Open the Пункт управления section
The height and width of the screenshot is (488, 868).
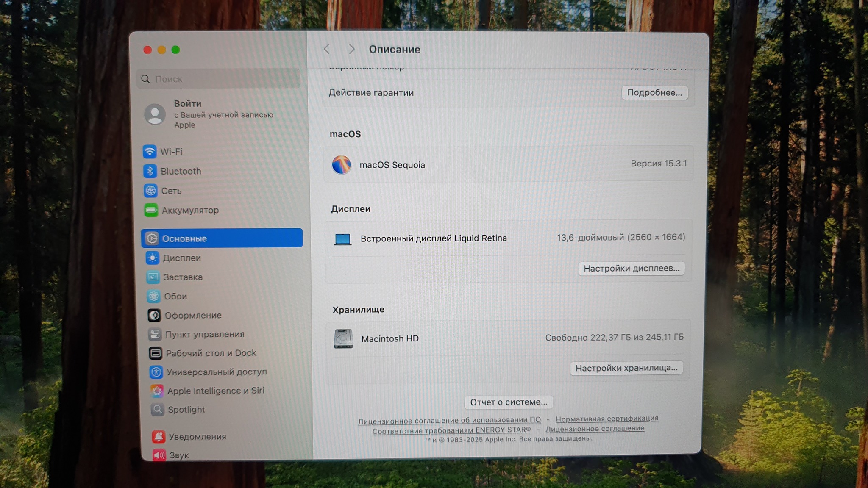point(205,334)
